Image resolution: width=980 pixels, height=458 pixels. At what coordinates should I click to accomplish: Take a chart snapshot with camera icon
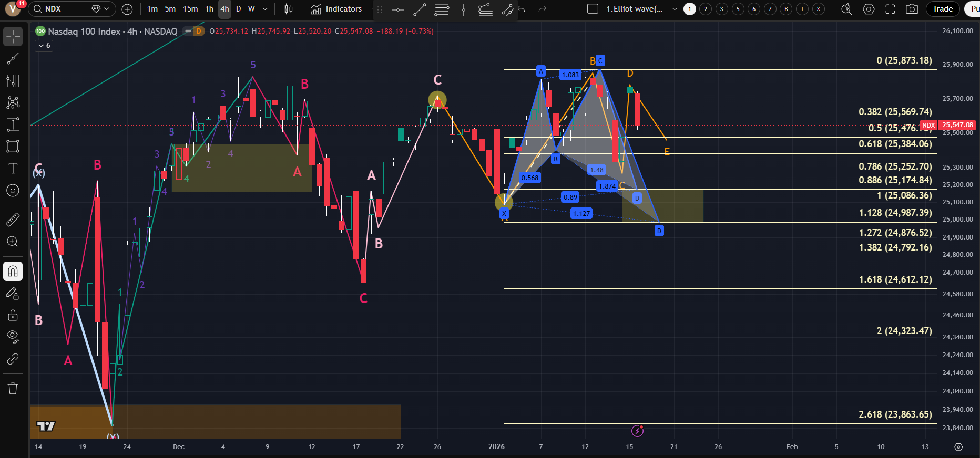coord(912,9)
